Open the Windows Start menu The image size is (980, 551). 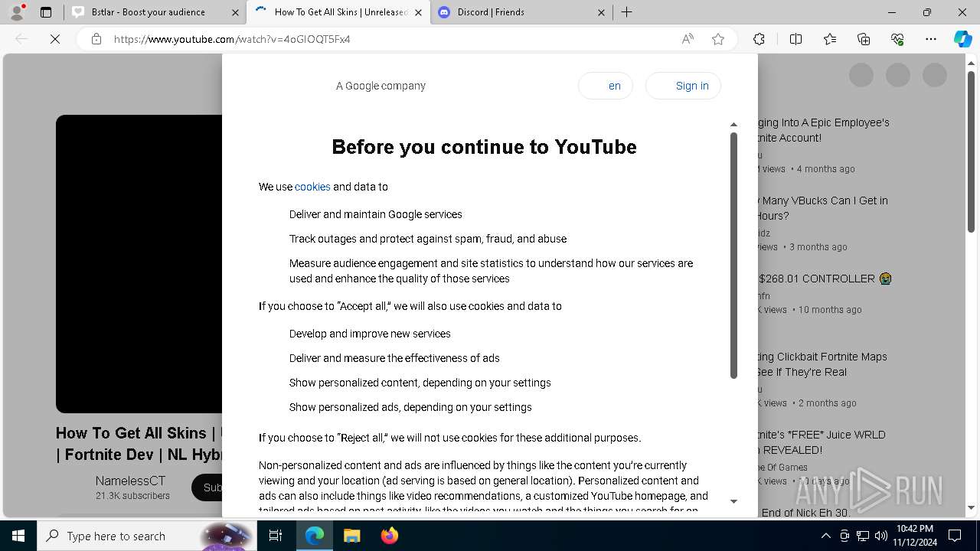[x=18, y=536]
